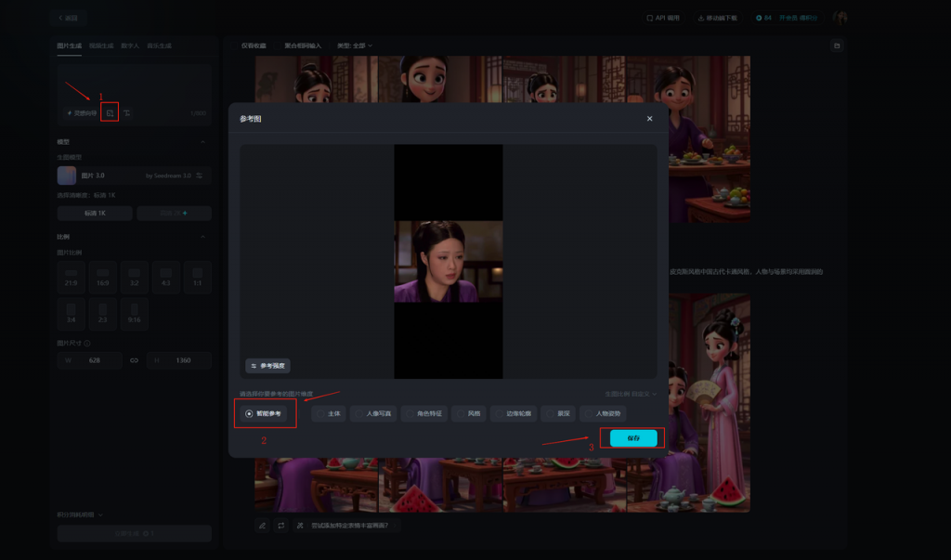The image size is (951, 560).
Task: Select the 智能参考 radio option
Action: 263,414
